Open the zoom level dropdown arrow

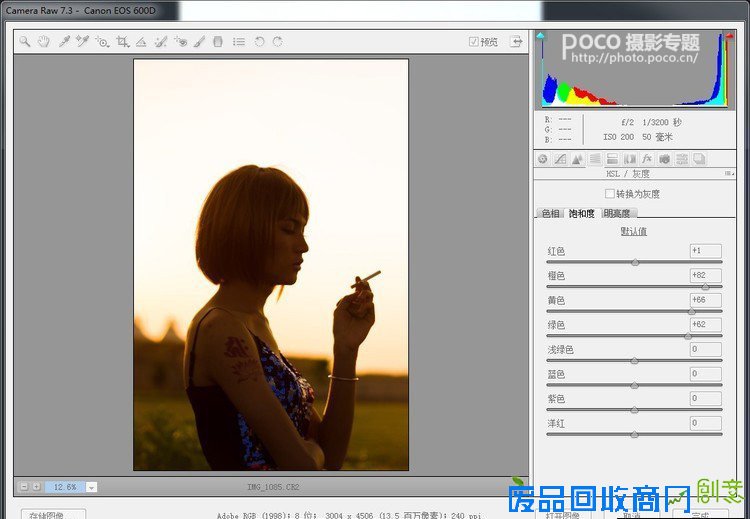(91, 487)
